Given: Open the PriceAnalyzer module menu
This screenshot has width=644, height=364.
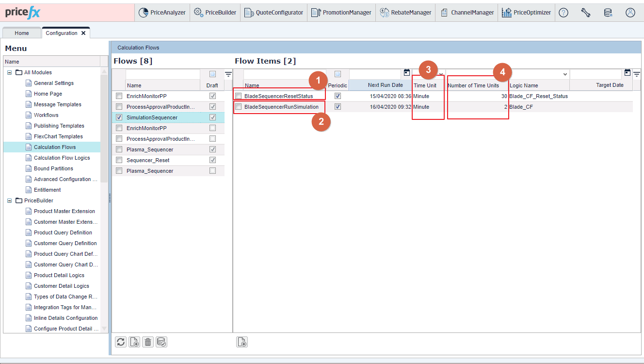Looking at the screenshot, I should [162, 13].
